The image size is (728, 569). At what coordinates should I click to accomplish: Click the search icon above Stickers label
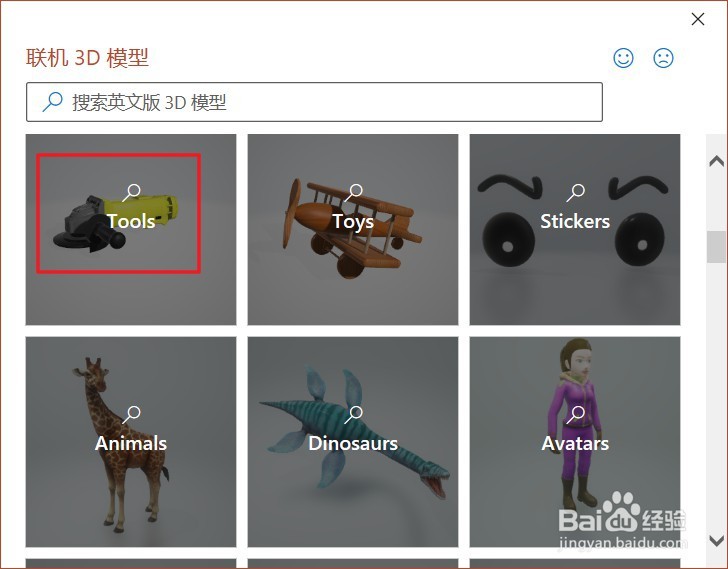point(575,193)
